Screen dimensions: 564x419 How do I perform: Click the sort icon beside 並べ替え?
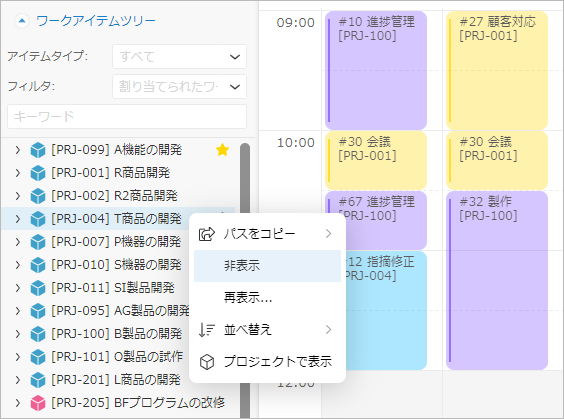click(x=207, y=329)
